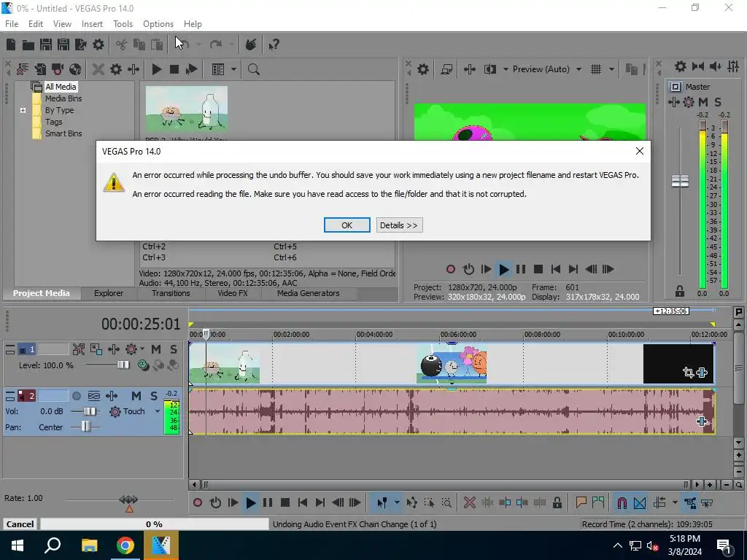Viewport: 747px width, 560px height.
Task: Toggle Master bus Mute M button
Action: 703,102
